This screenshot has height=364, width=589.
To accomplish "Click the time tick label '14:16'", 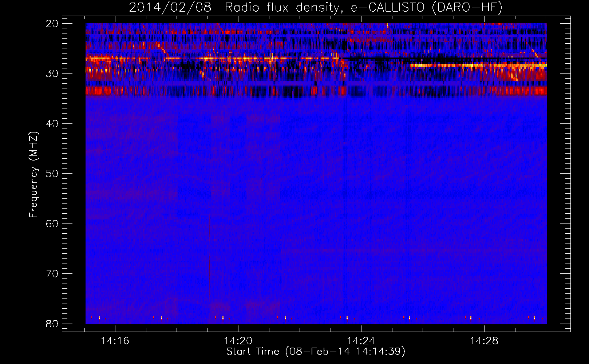I will 115,341.
